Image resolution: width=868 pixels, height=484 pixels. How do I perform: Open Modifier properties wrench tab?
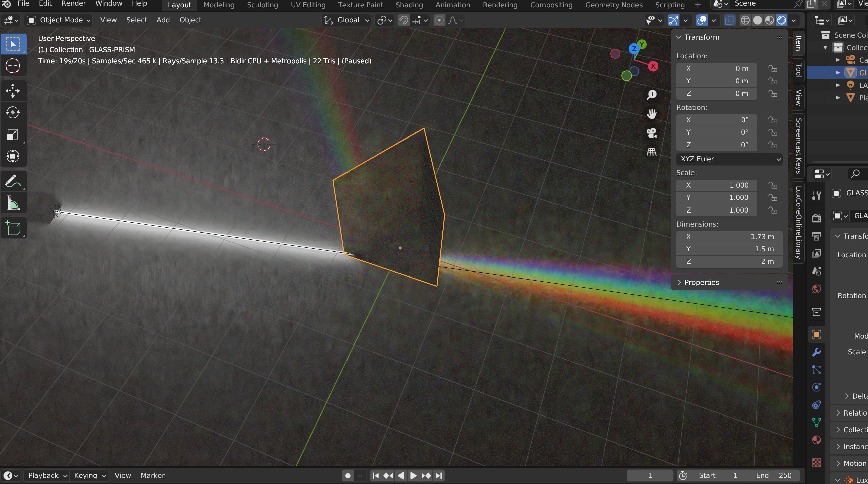(x=816, y=352)
